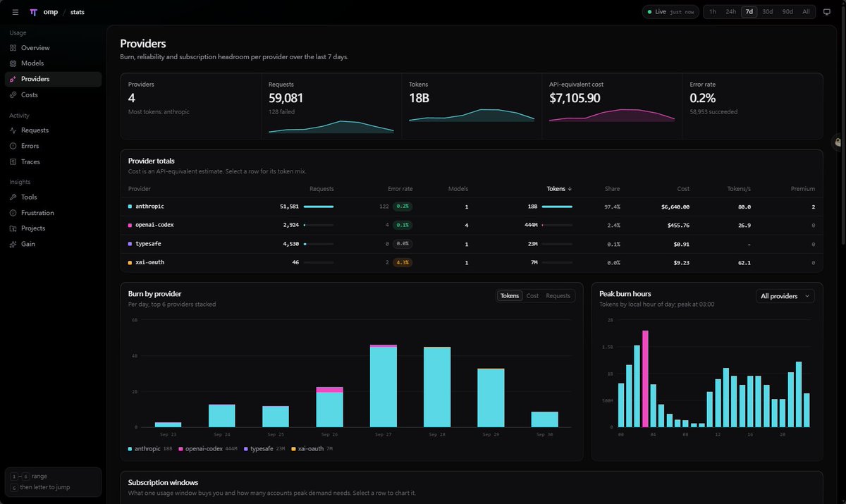The width and height of the screenshot is (846, 504).
Task: Click the floating icon at right window edge
Action: pos(838,142)
